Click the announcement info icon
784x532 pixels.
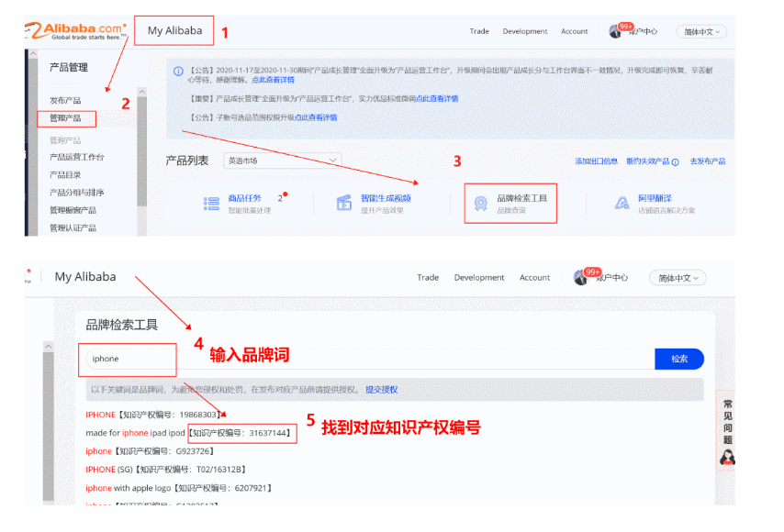tap(178, 71)
